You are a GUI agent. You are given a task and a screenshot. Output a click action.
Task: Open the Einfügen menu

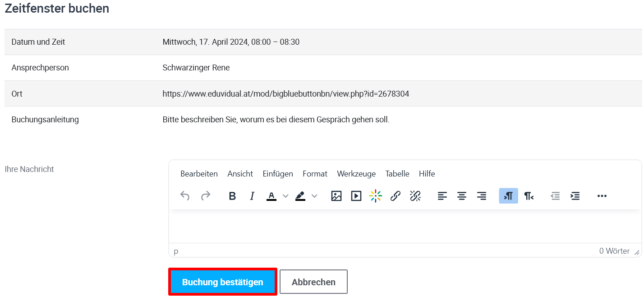(278, 174)
